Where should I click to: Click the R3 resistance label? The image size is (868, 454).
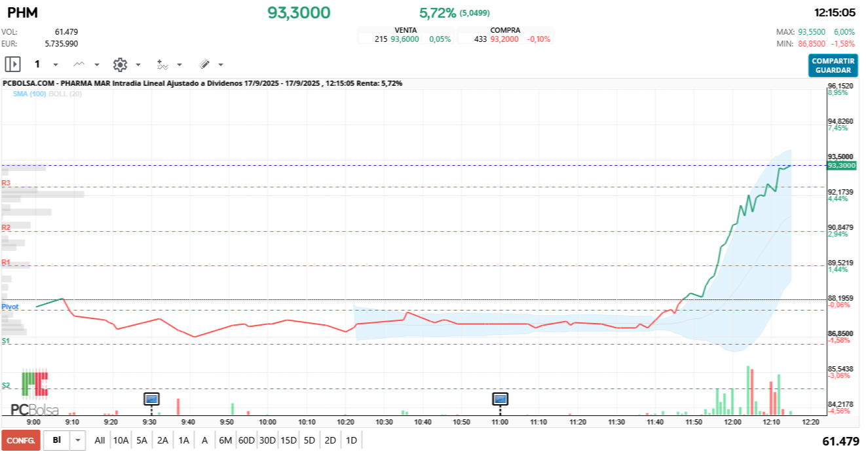click(x=6, y=183)
